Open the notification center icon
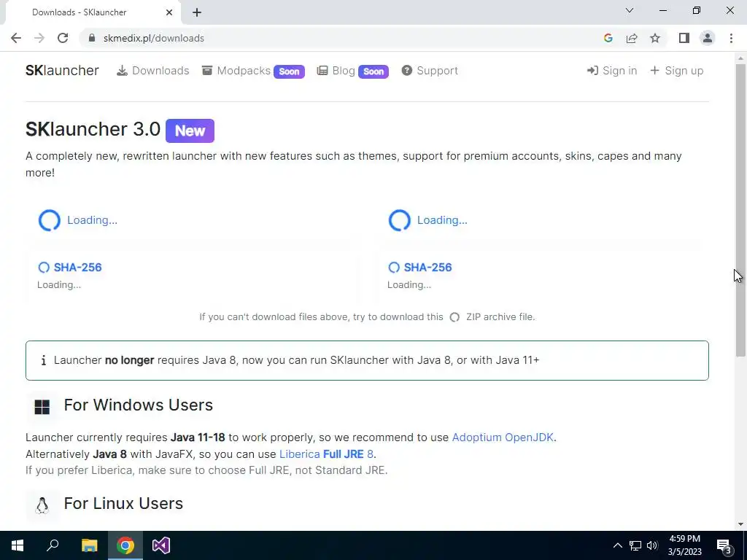747x560 pixels. pyautogui.click(x=724, y=545)
